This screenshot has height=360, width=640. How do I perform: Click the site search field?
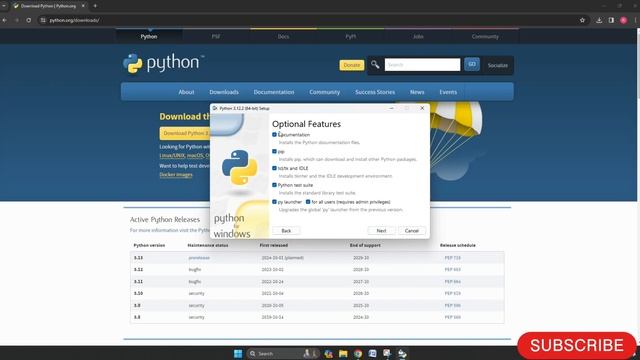click(x=422, y=64)
